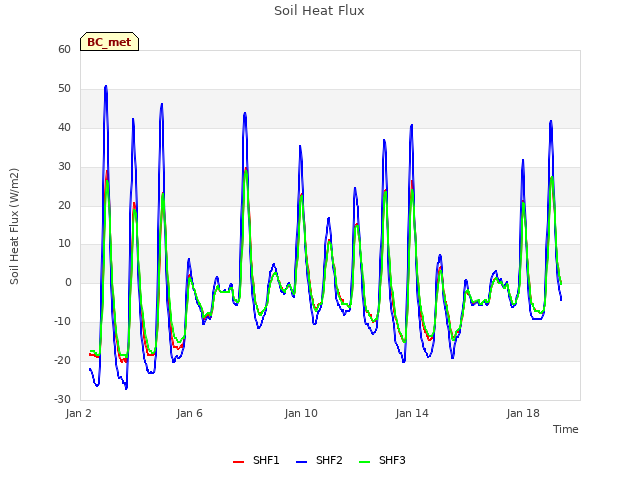Click the 'Jan 14' x-axis label
640x480 pixels.
tap(412, 413)
